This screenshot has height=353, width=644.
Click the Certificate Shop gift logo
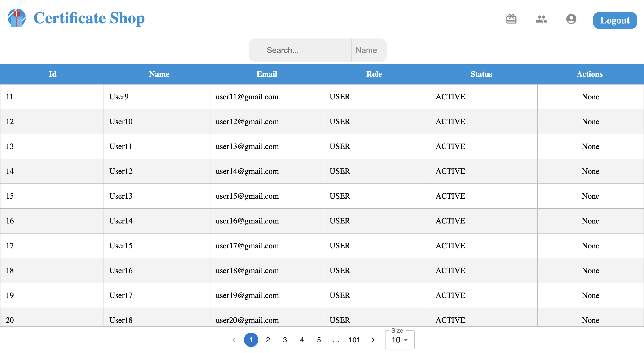click(17, 18)
